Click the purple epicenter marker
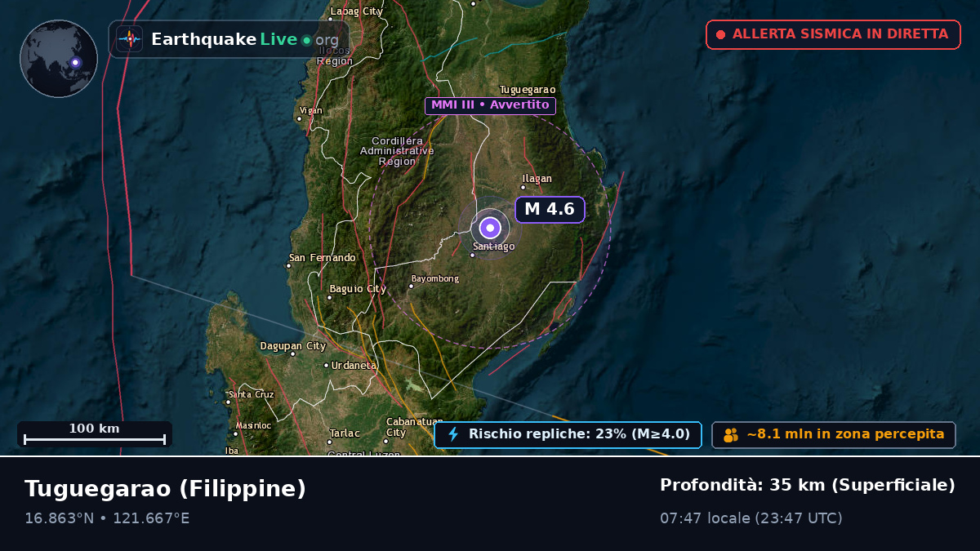 point(490,228)
